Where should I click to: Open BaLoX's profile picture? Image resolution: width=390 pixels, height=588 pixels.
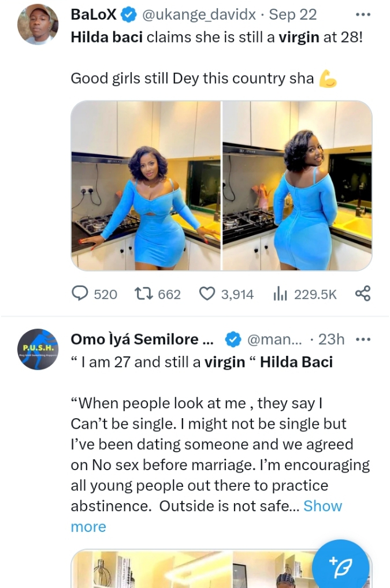coord(38,25)
